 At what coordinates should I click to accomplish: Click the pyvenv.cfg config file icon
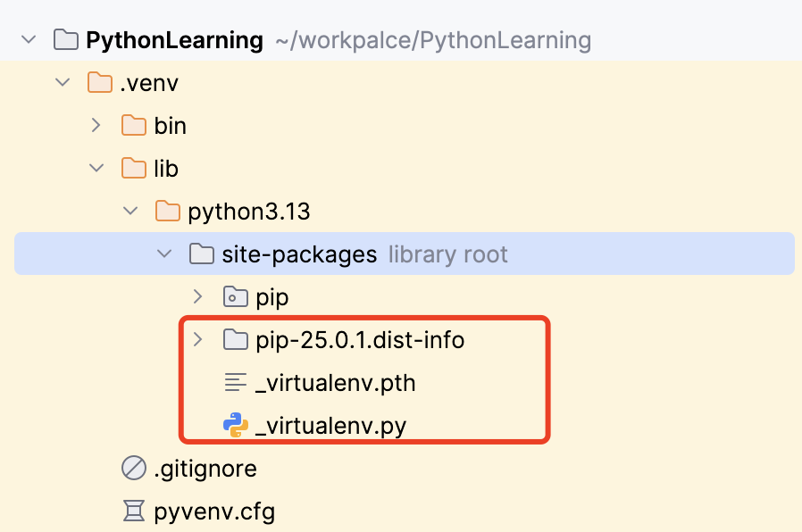133,511
